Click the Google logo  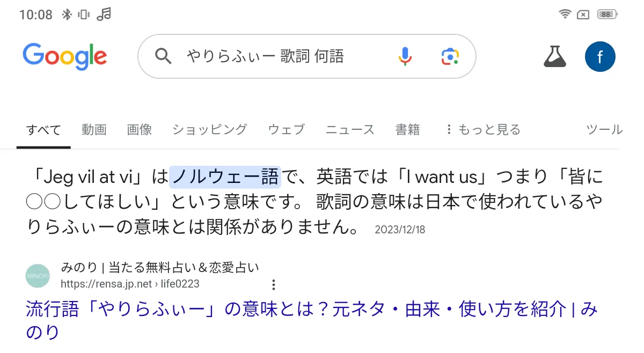click(x=65, y=56)
